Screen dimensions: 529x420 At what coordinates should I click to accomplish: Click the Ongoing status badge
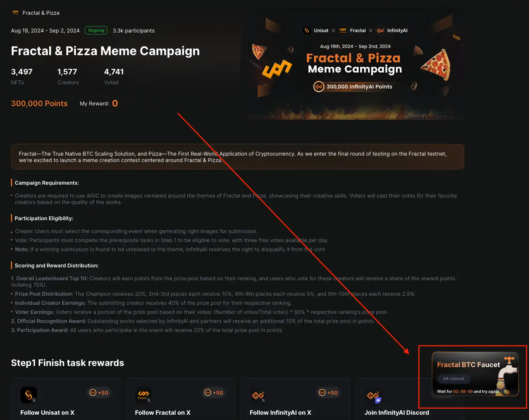(96, 30)
